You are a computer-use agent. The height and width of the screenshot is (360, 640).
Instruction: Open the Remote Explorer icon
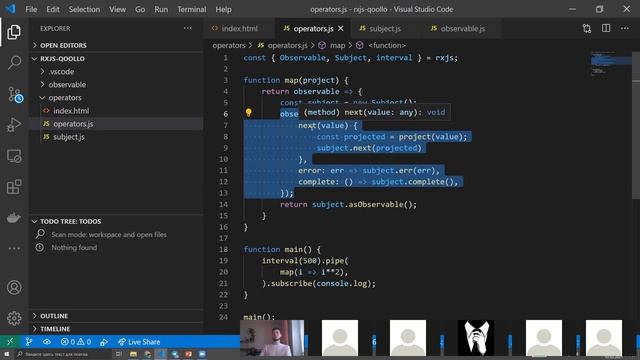pos(14,156)
